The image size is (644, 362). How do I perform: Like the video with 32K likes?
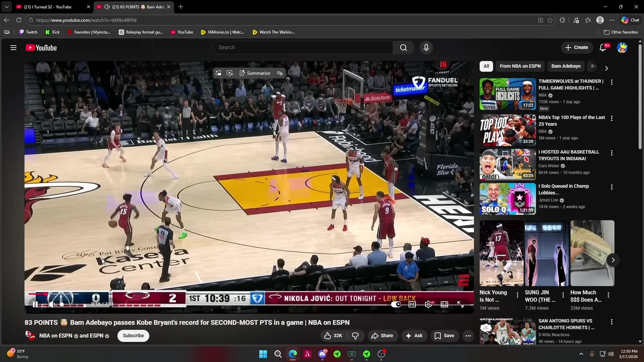pyautogui.click(x=333, y=335)
